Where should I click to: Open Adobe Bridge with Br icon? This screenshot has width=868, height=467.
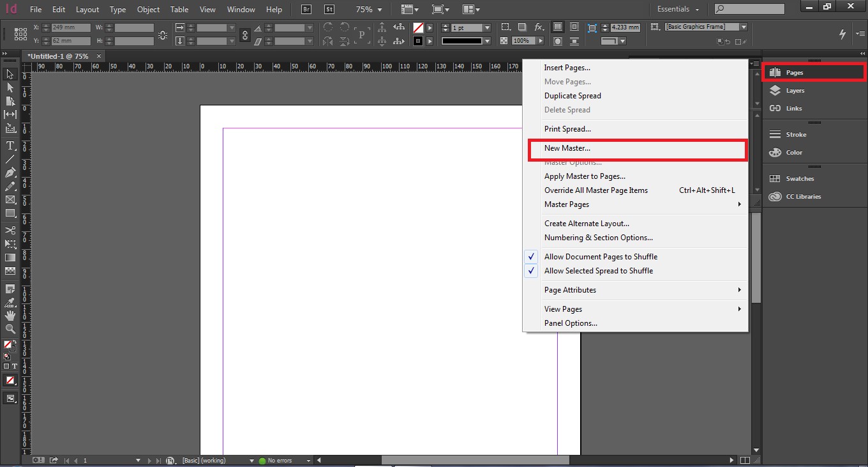click(306, 10)
